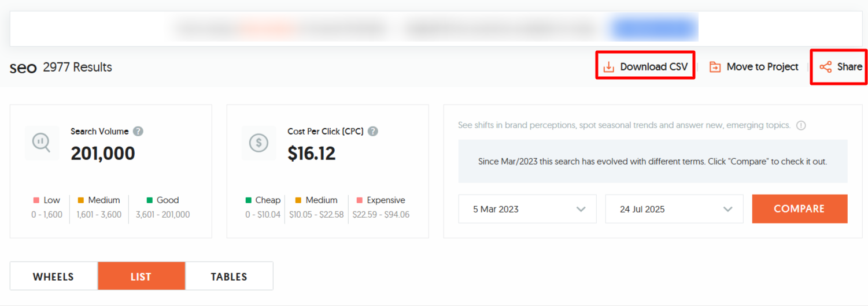The image size is (868, 306).
Task: Switch to the TABLES view tab
Action: 229,277
